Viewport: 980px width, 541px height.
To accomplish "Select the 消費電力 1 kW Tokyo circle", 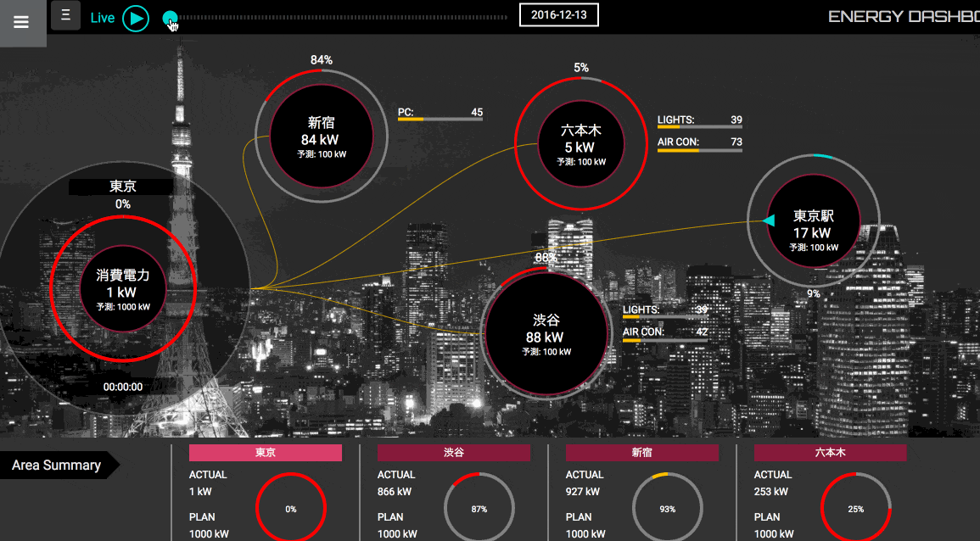I will [123, 288].
